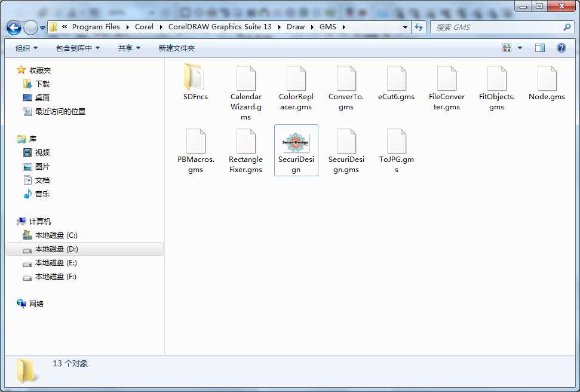Open the 组织 menu
The image size is (580, 392).
(x=26, y=48)
